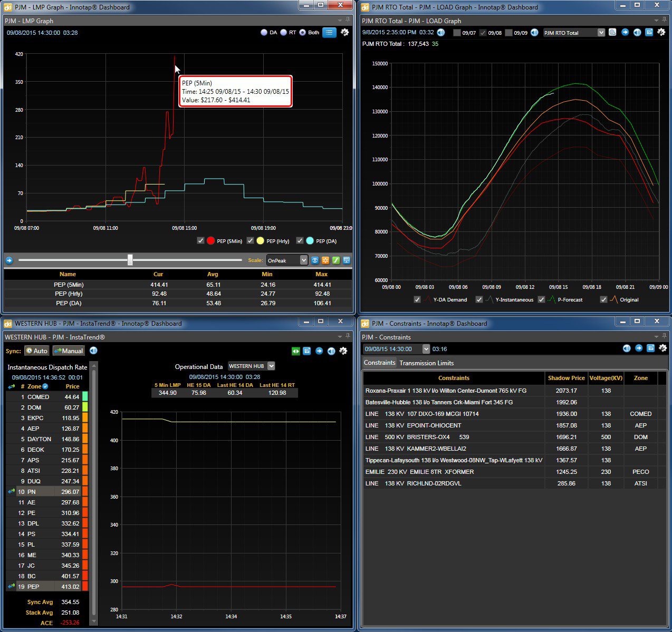Sort constraints by Shadow Price column

[567, 378]
